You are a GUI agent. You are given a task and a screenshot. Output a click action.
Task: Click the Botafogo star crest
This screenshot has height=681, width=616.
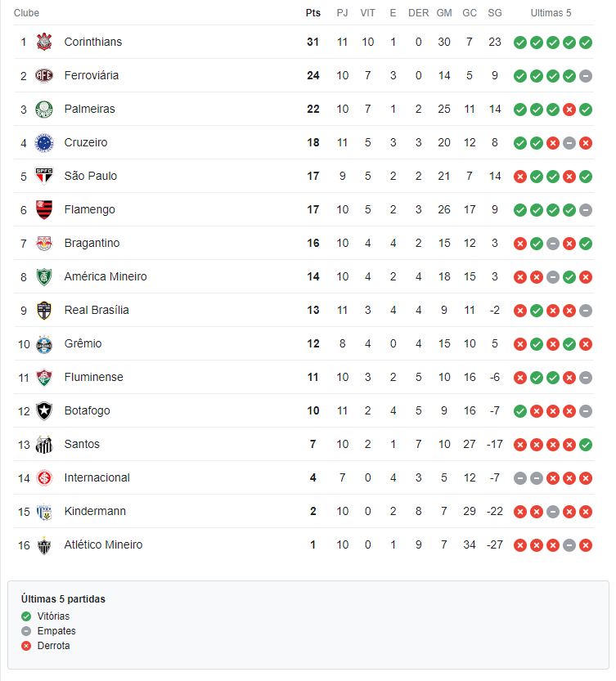coord(44,411)
